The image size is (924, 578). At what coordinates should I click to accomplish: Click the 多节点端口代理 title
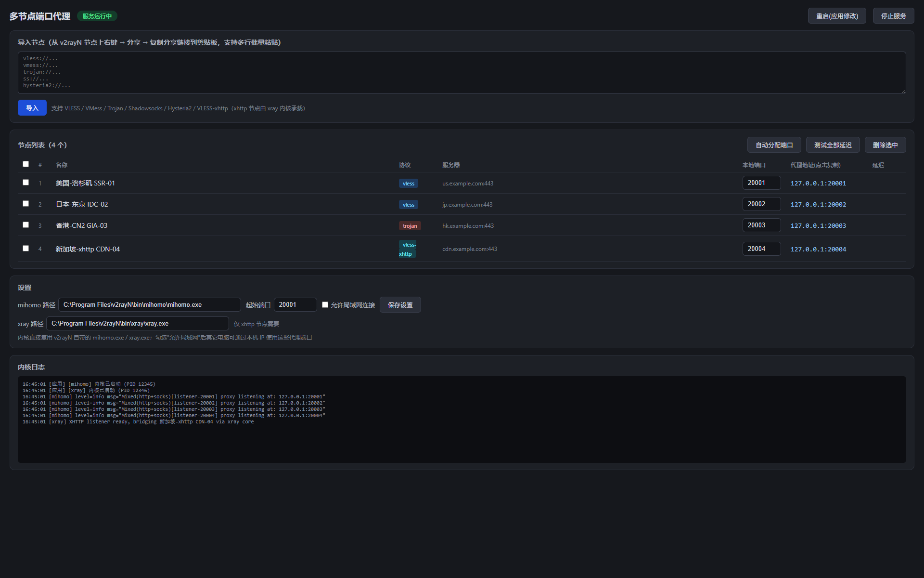pyautogui.click(x=40, y=16)
